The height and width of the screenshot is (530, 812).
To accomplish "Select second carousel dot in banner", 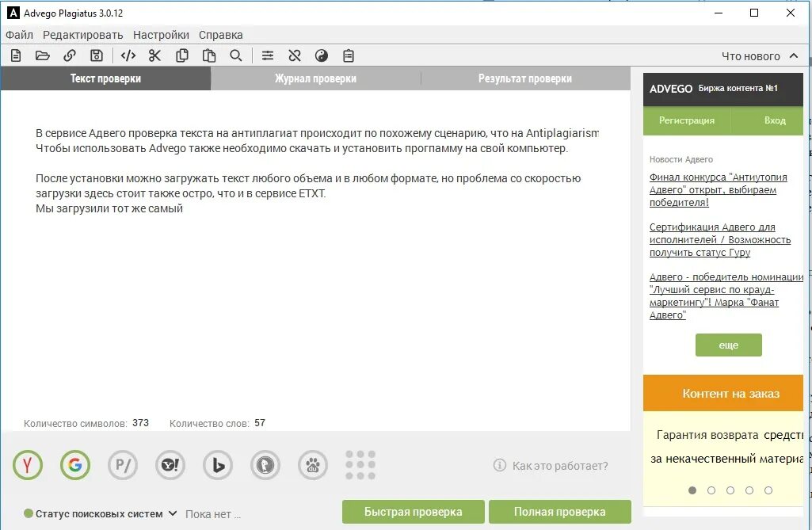I will pos(711,490).
